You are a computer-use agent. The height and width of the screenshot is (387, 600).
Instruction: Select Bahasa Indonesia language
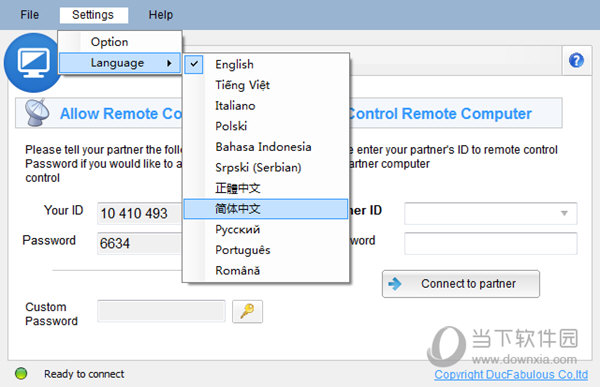coord(266,147)
